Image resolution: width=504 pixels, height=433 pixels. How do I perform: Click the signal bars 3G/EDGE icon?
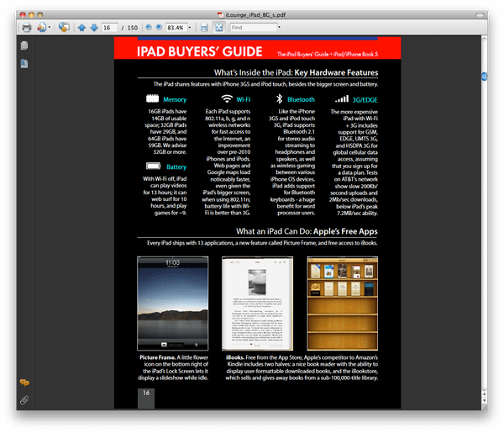coord(342,98)
